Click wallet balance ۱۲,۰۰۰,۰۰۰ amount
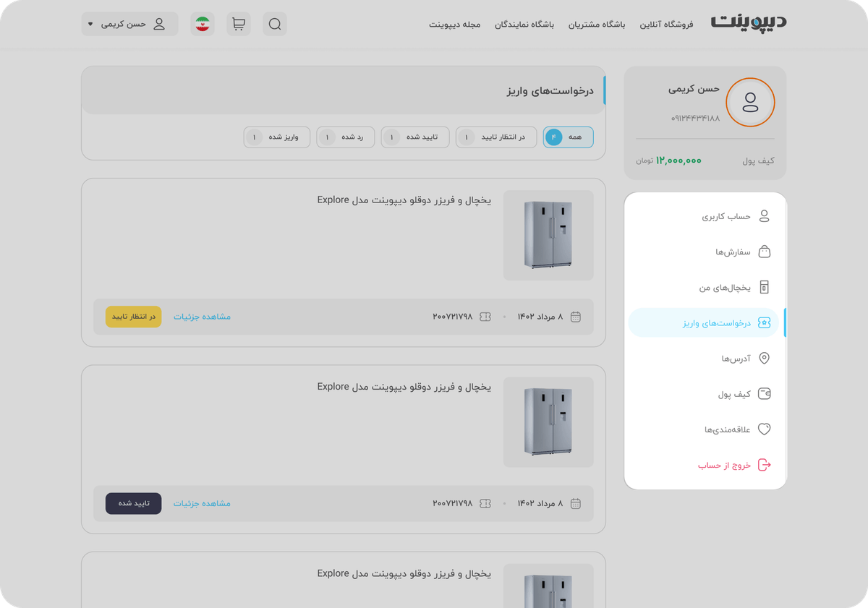The width and height of the screenshot is (868, 608). pyautogui.click(x=678, y=160)
